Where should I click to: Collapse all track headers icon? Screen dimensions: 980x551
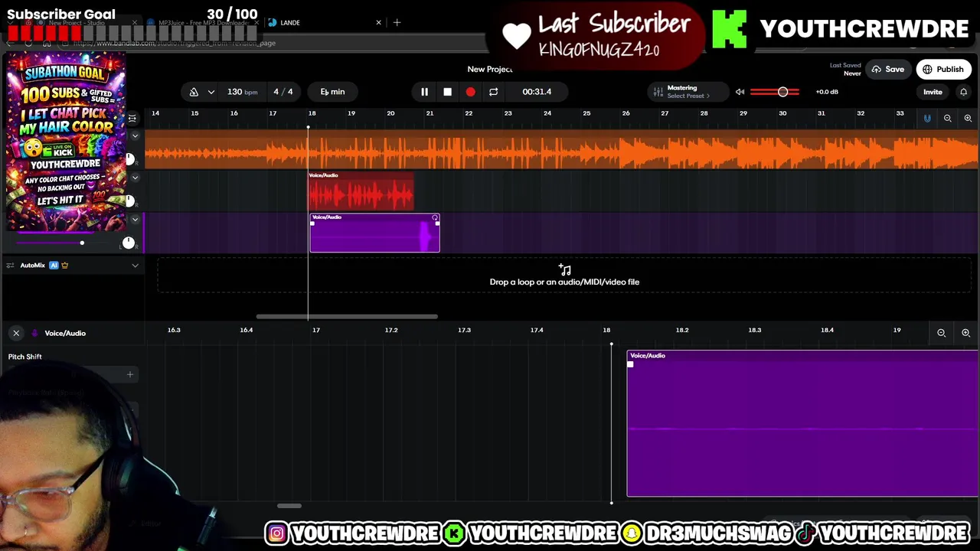[x=132, y=118]
